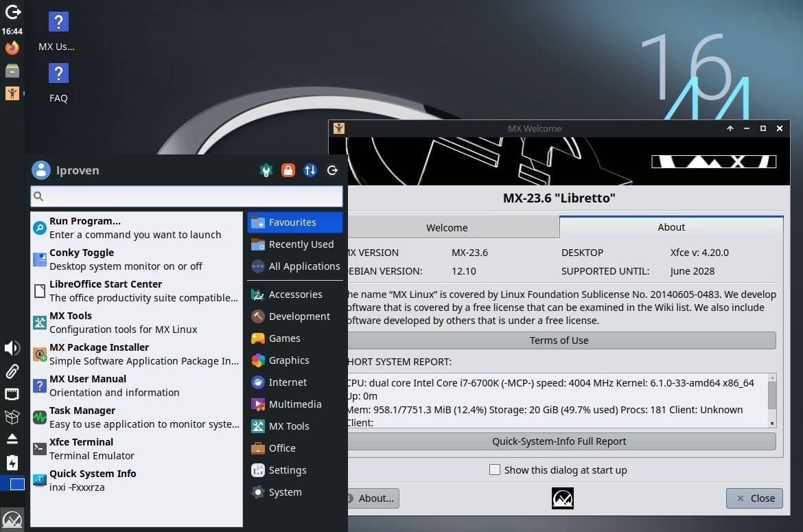The height and width of the screenshot is (532, 803).
Task: Open the Graphics category
Action: (x=295, y=360)
